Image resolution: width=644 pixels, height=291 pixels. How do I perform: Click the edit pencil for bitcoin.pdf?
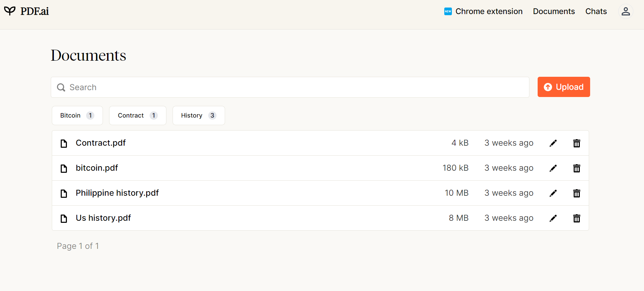[553, 168]
